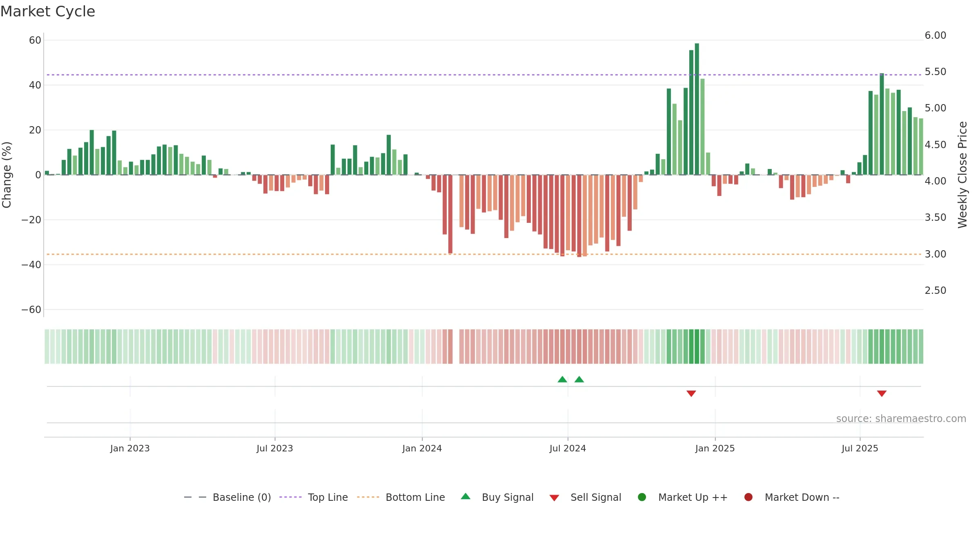Viewport: 980px width, 551px height.
Task: Click the red Sell Signal legend triangle
Action: [554, 498]
